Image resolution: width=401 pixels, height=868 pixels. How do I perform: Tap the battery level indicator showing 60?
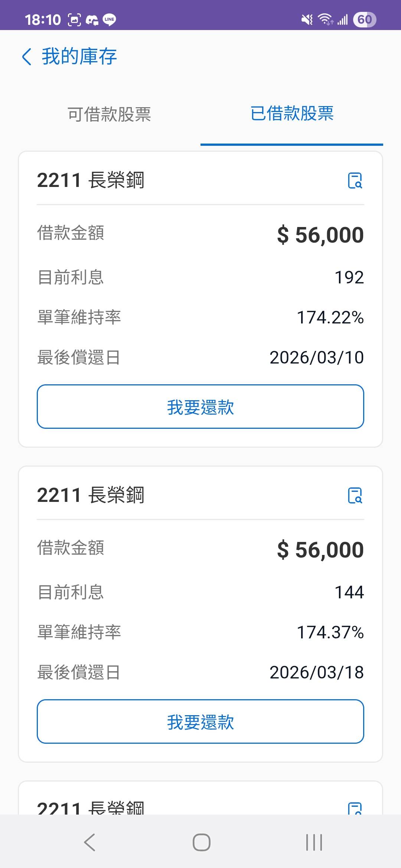[x=364, y=20]
